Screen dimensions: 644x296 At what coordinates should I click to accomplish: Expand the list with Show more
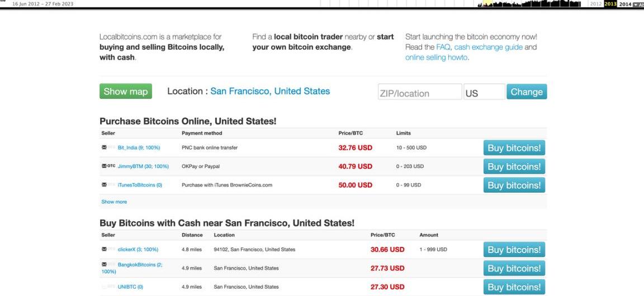113,202
